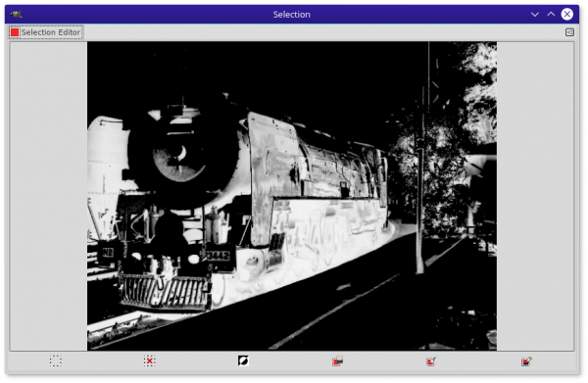Click the Select None red-X icon

tap(149, 360)
